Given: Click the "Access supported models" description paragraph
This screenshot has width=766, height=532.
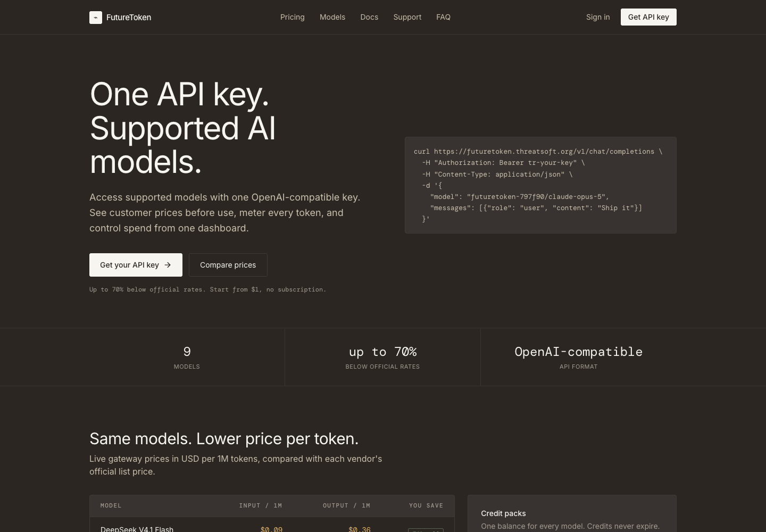Looking at the screenshot, I should coord(225,213).
